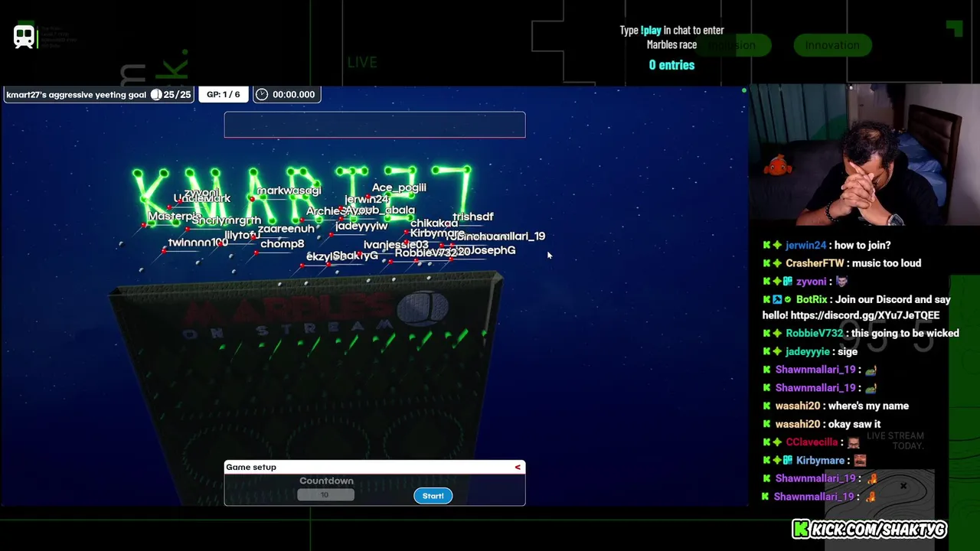Image resolution: width=980 pixels, height=551 pixels.
Task: Click Kirbymare's username in chat
Action: pos(820,461)
